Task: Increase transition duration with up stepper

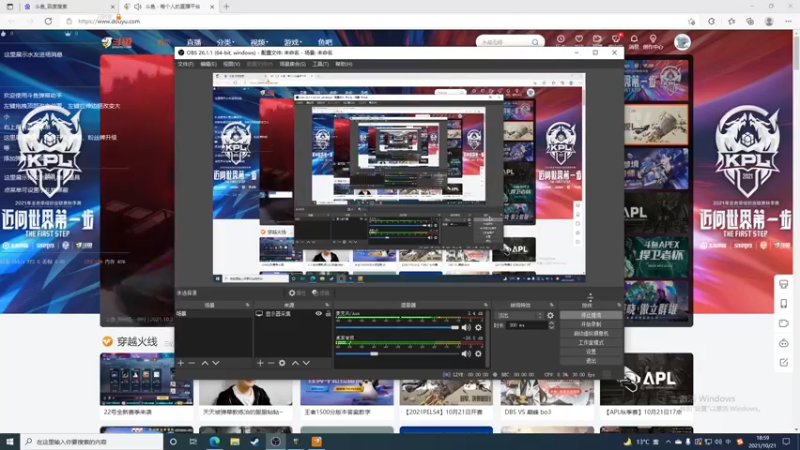Action: point(551,323)
